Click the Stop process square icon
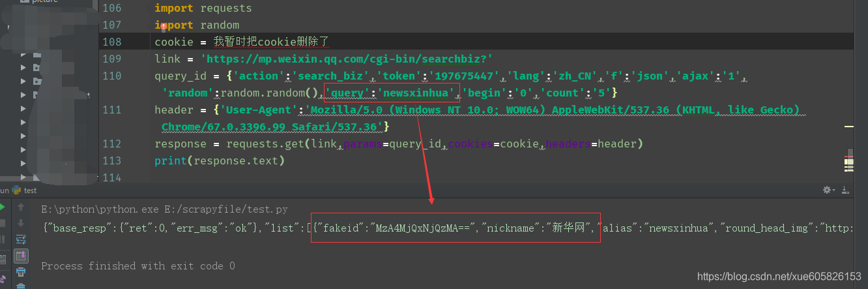 (x=2, y=224)
